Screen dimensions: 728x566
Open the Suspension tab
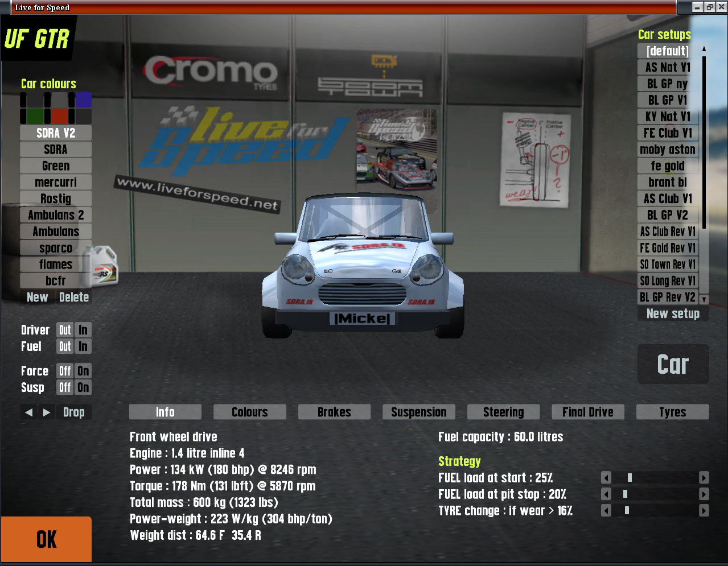(419, 412)
